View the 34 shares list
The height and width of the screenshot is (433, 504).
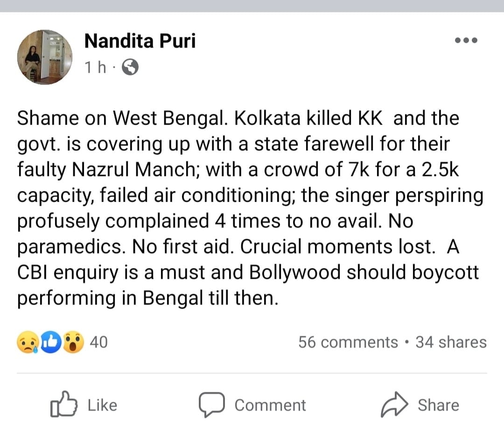(451, 342)
